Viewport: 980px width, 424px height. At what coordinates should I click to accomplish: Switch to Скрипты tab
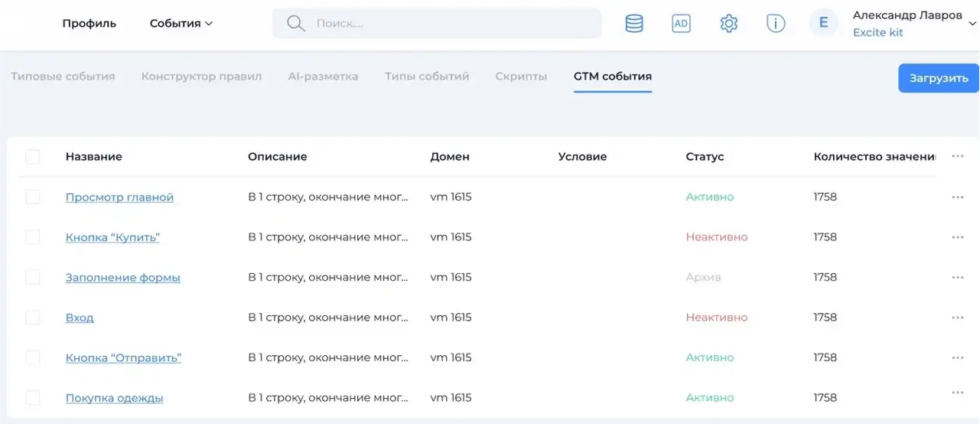(x=521, y=77)
